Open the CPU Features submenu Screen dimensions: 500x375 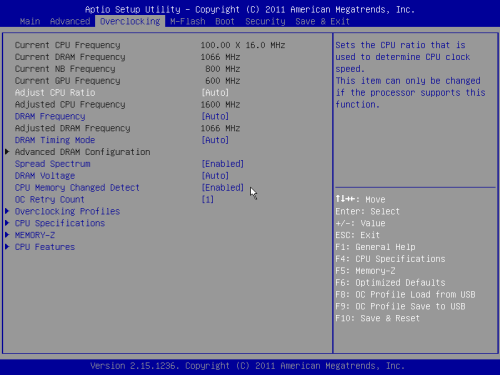pyautogui.click(x=45, y=247)
